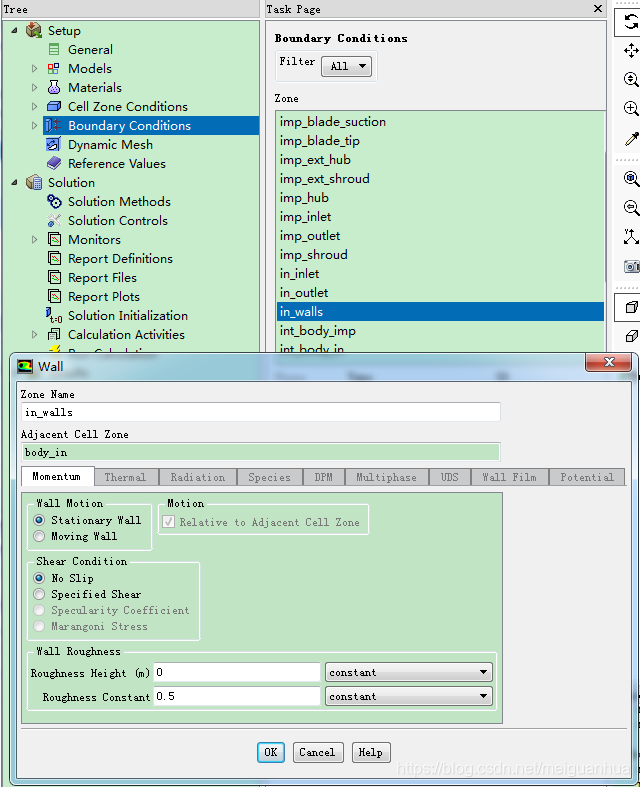Open Dynamic Mesh in the tree
This screenshot has width=640, height=787.
tap(110, 145)
